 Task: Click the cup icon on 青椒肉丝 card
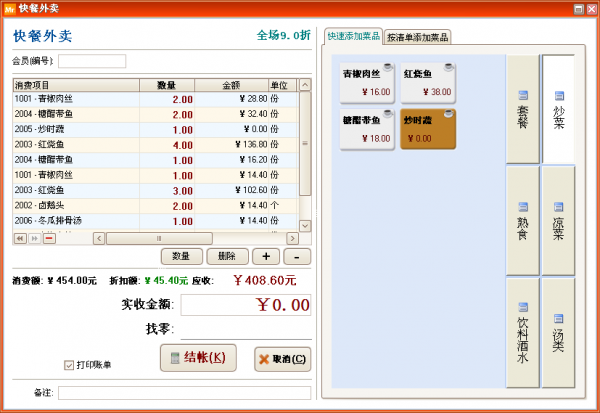pos(388,67)
